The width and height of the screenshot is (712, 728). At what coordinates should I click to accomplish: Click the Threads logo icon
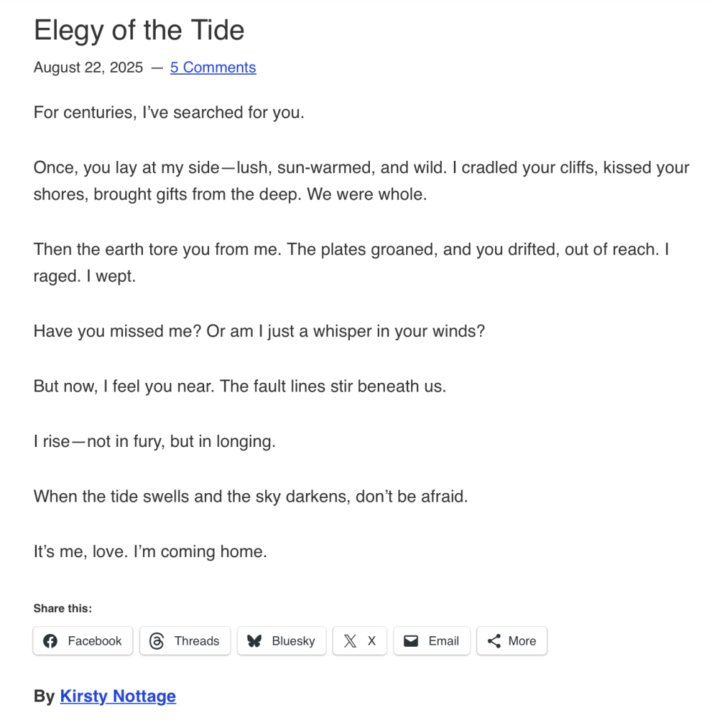pyautogui.click(x=156, y=641)
